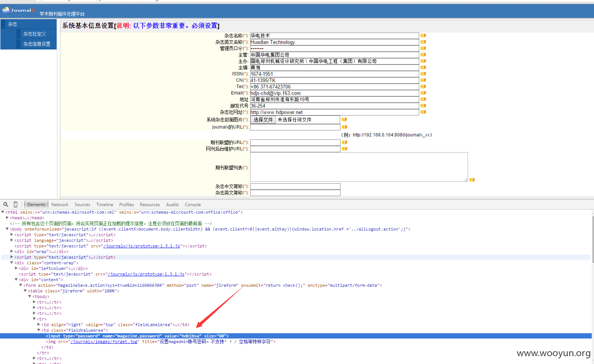
Task: Click the help icon beside Email field
Action: pyautogui.click(x=423, y=93)
